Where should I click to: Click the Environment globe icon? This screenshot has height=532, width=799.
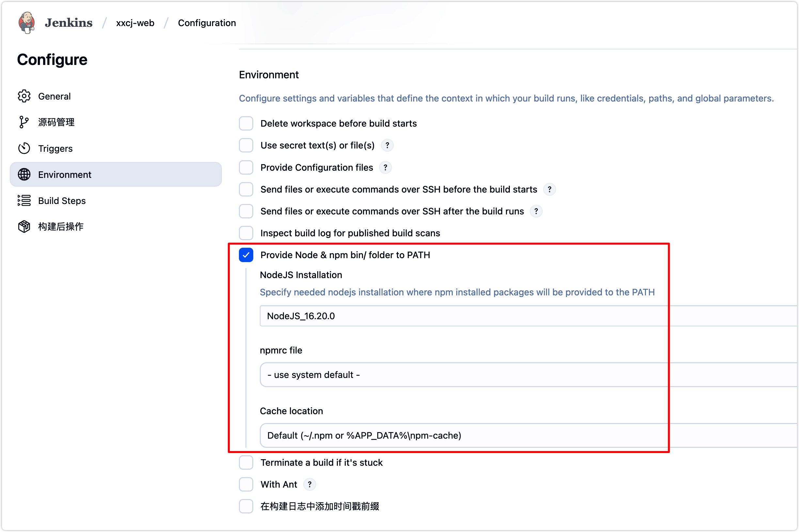point(24,174)
